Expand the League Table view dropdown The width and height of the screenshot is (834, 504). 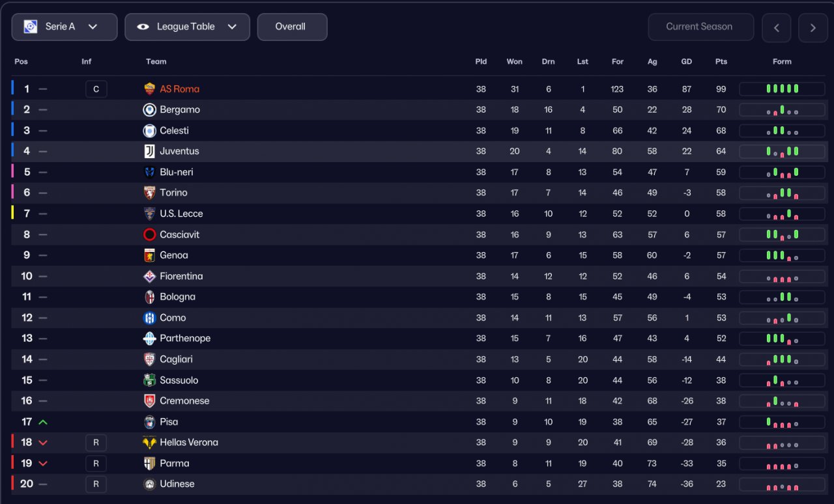pos(187,27)
